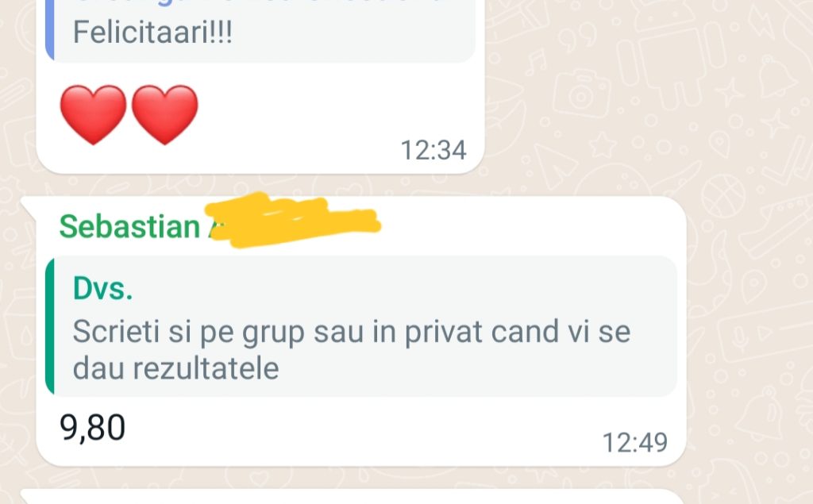Select the '9,80' message text
This screenshot has height=504, width=813.
tap(92, 428)
